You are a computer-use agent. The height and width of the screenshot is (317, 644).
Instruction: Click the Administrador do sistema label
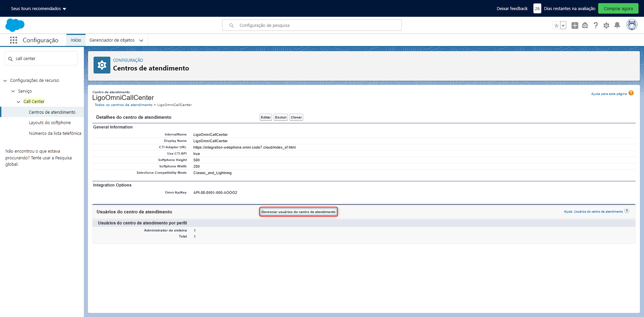pos(165,230)
